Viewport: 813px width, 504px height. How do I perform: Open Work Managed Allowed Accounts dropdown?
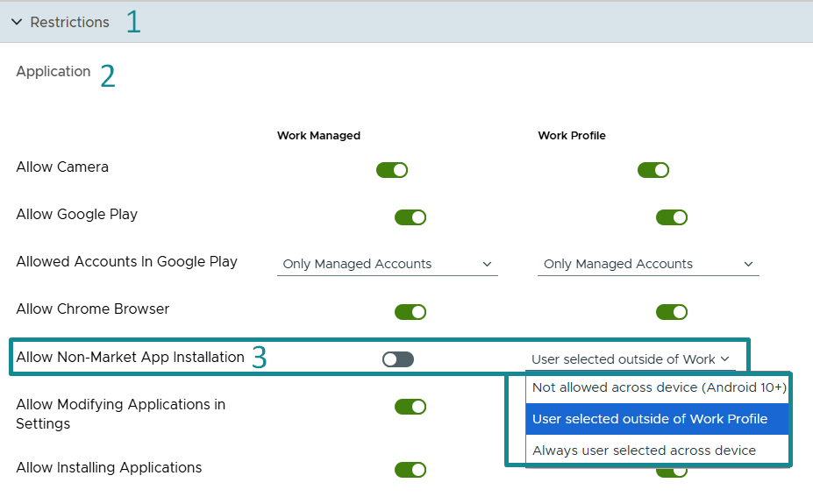tap(388, 264)
